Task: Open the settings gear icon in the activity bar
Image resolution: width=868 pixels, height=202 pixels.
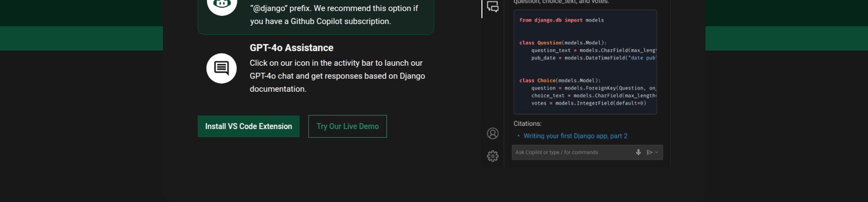Action: (x=493, y=156)
